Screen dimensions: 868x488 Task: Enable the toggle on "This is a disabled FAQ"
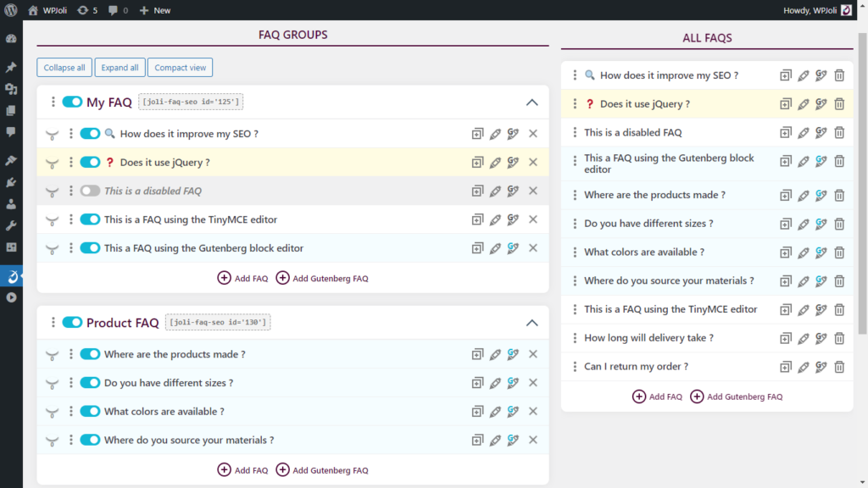click(90, 191)
